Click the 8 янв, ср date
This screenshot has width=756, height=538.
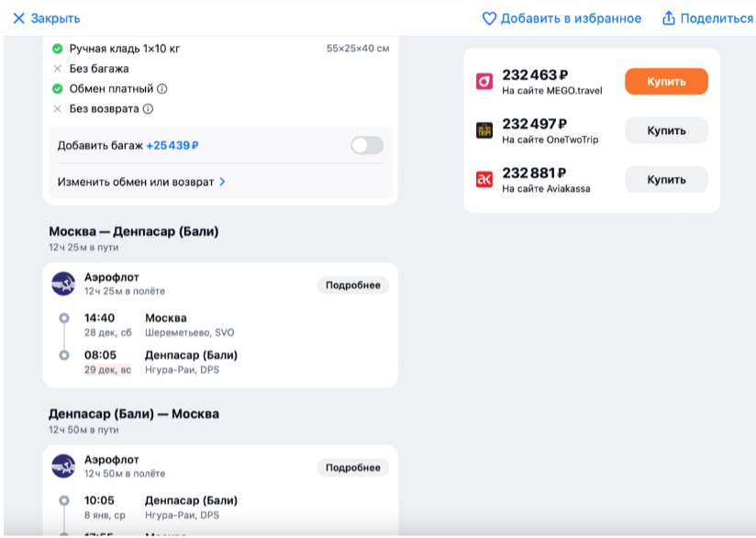(x=105, y=515)
